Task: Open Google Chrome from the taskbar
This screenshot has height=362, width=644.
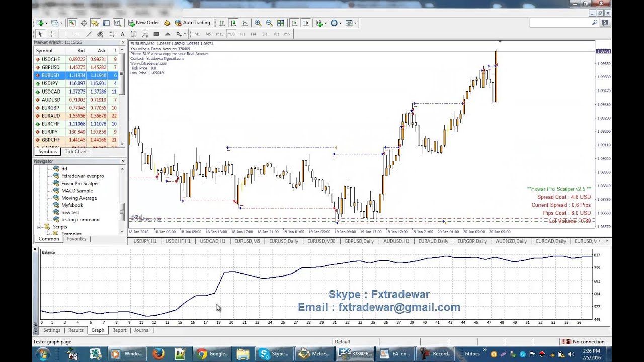Action: pyautogui.click(x=213, y=354)
